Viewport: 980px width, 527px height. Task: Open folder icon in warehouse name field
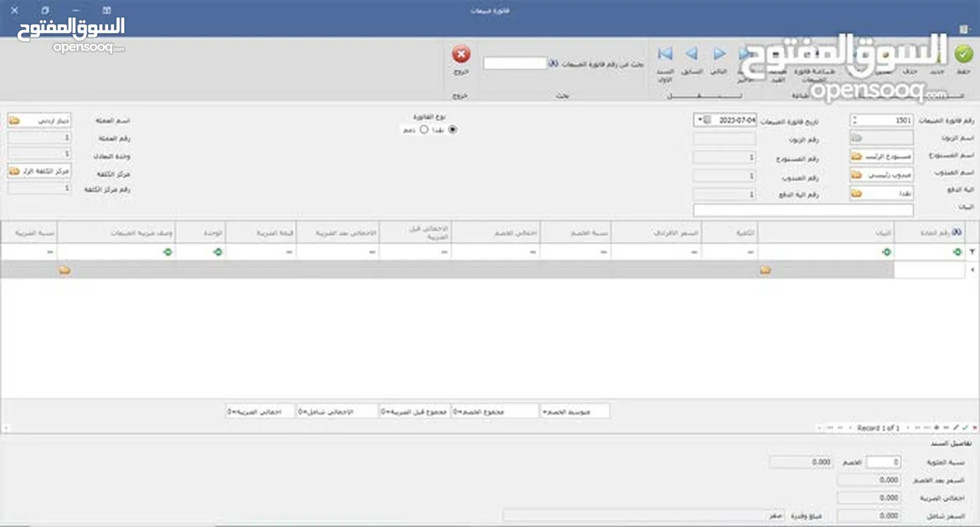click(x=856, y=157)
